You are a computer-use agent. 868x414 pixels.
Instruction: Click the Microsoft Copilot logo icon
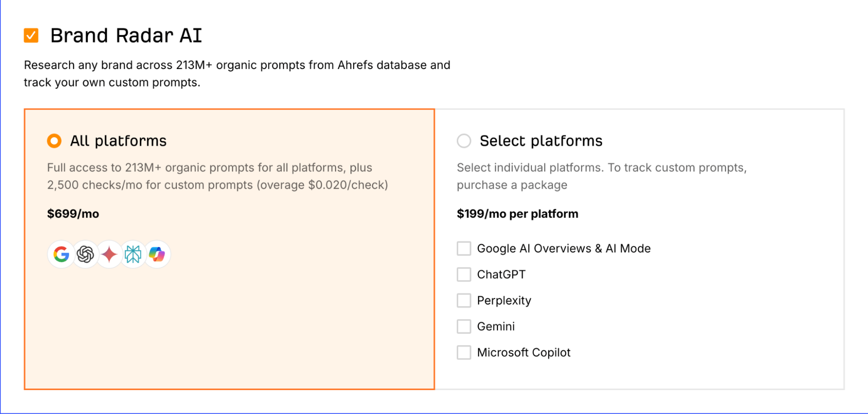point(157,254)
